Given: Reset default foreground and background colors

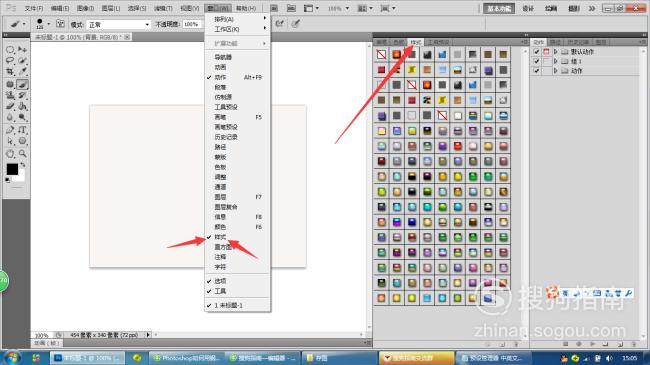Looking at the screenshot, I should 7,180.
